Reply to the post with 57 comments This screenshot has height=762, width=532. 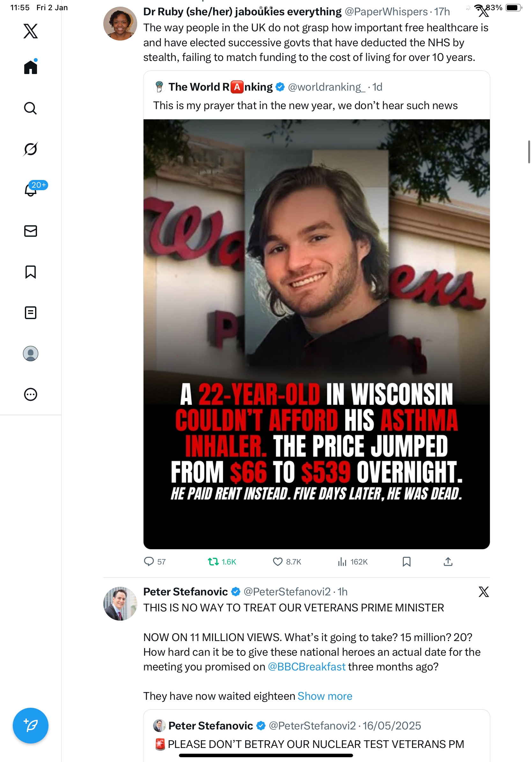pos(149,562)
